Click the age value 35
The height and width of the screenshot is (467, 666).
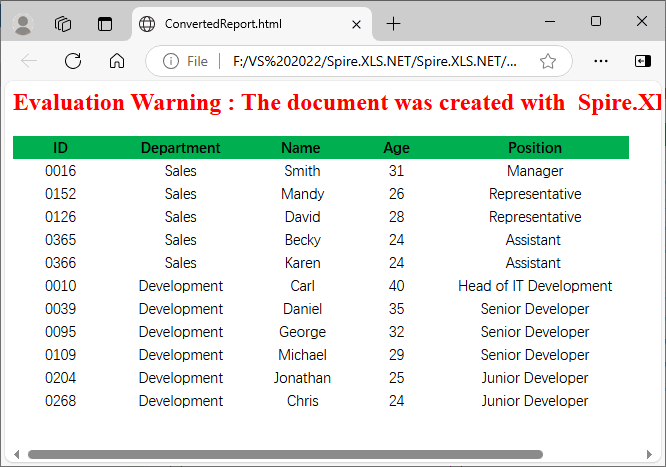[x=396, y=309]
